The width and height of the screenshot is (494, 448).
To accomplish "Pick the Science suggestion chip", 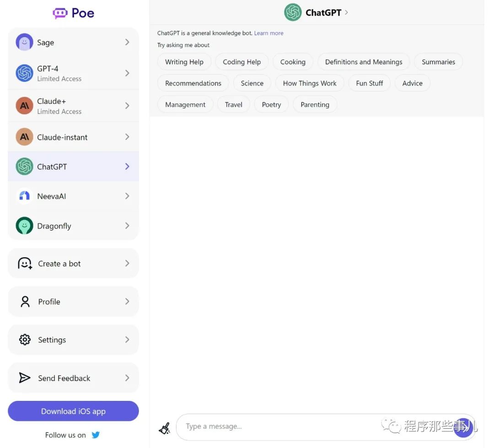I will tap(252, 83).
